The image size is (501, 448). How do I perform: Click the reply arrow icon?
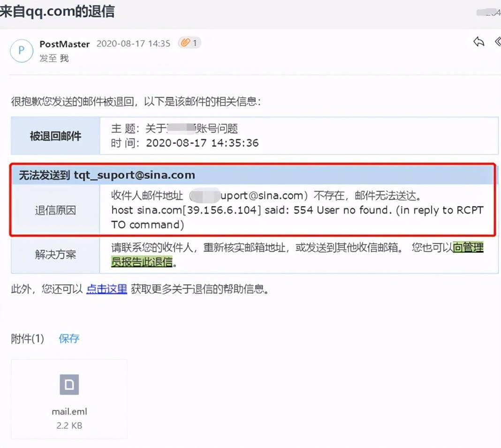[x=478, y=42]
